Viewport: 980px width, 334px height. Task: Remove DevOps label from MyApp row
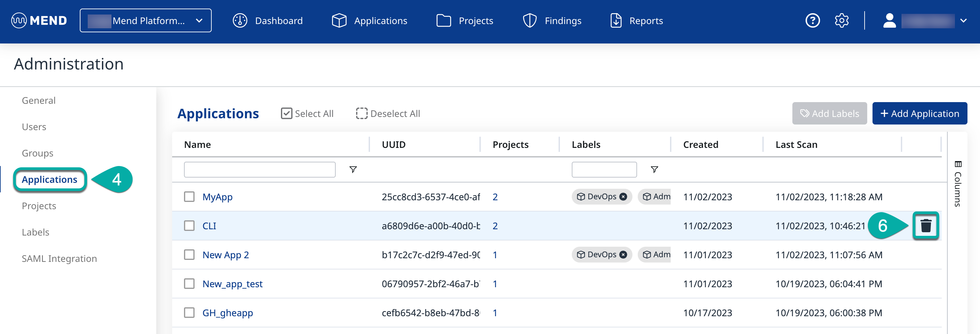623,197
